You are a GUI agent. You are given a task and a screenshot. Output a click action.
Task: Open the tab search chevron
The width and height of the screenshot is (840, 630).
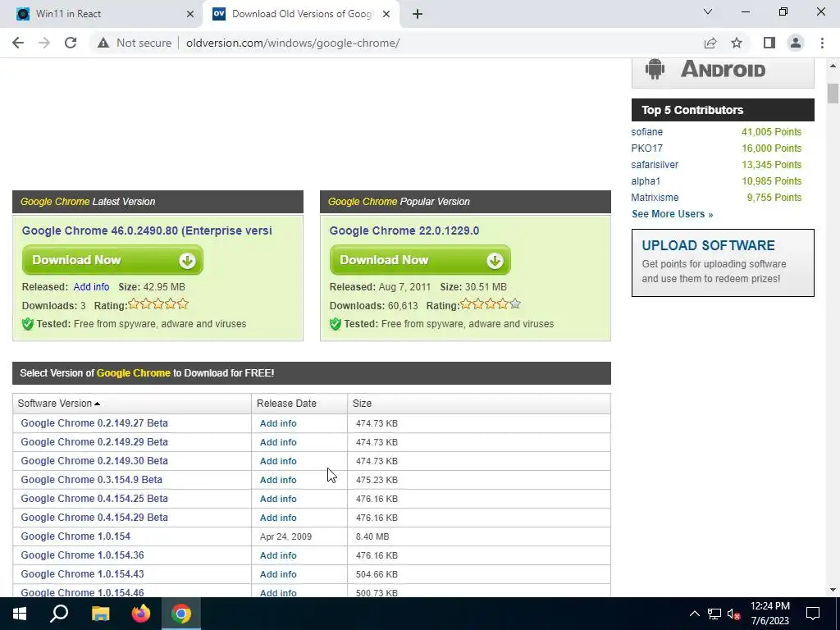(708, 11)
